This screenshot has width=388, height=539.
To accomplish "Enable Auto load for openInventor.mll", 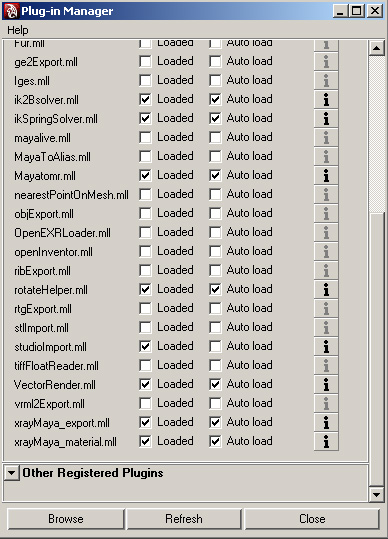I will (215, 252).
